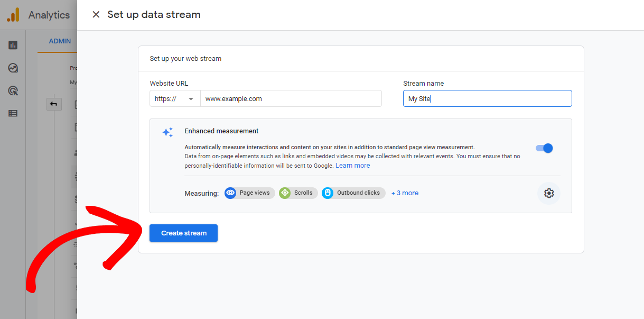Click the back arrow button in Admin

(x=53, y=104)
